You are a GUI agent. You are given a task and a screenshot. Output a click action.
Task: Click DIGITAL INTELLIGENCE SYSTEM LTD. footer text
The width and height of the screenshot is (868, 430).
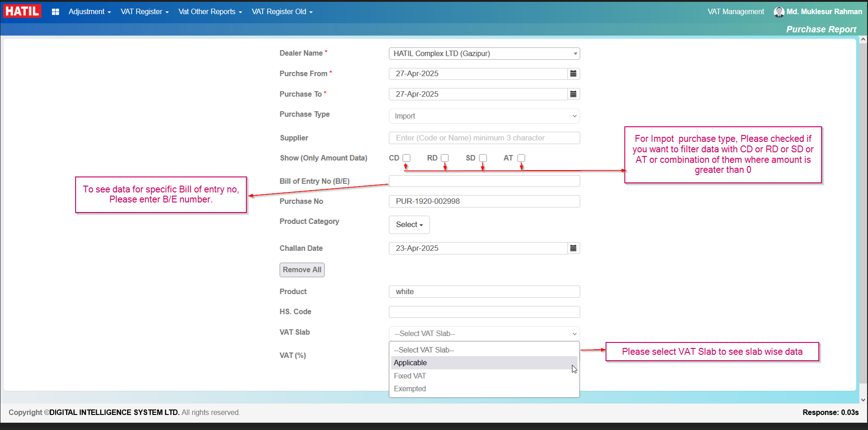114,412
